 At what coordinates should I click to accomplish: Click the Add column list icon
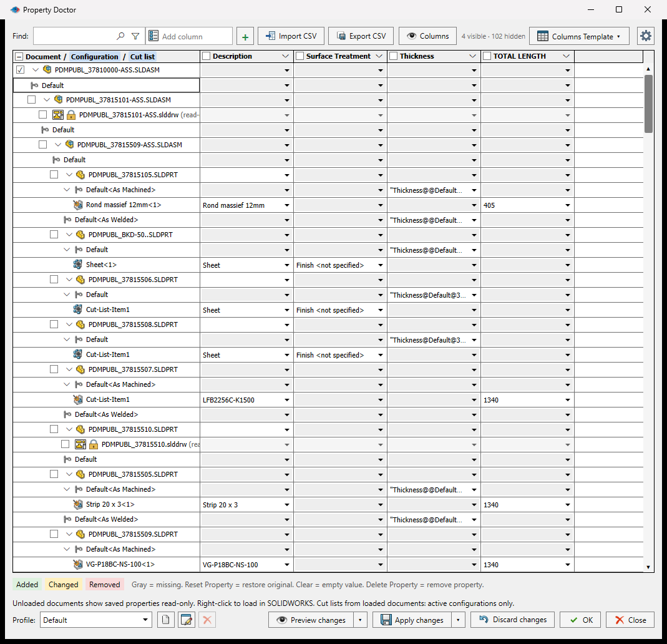153,36
